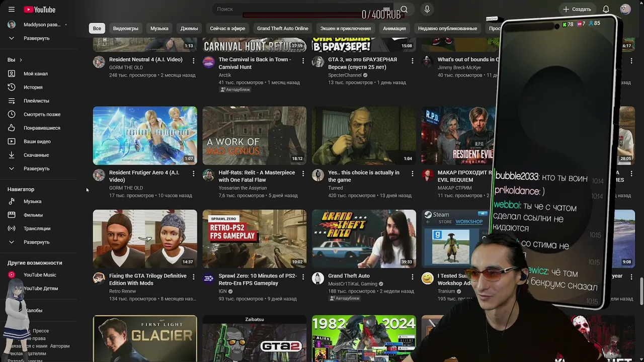Play the Retro-PS2 FPS Gameplay thumbnail
Viewport: 644px width, 362px height.
pos(255,239)
